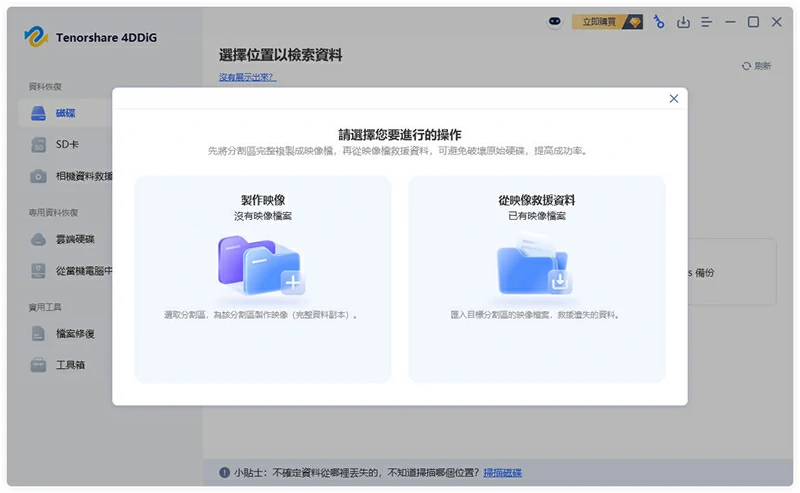The image size is (800, 493).
Task: Click the 請選擇您要進行的操作 dialog heading
Action: click(x=399, y=135)
